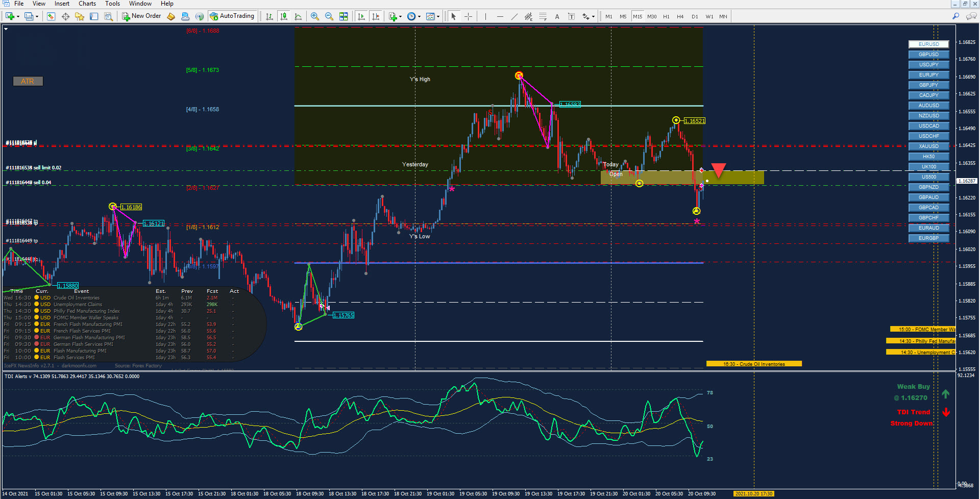Viewport: 980px width, 499px height.
Task: Select the arrow cursor tool
Action: click(x=453, y=16)
